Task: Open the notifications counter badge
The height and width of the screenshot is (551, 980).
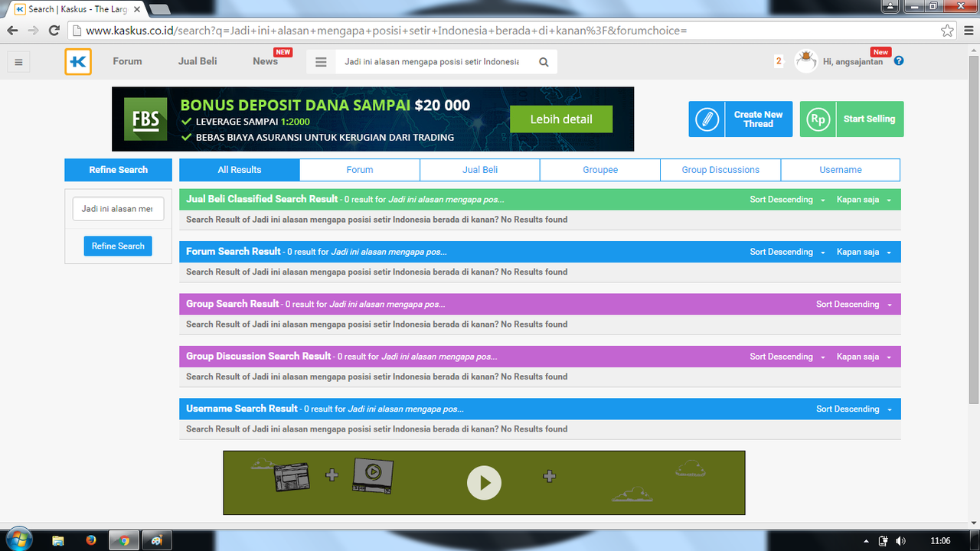Action: pos(779,61)
